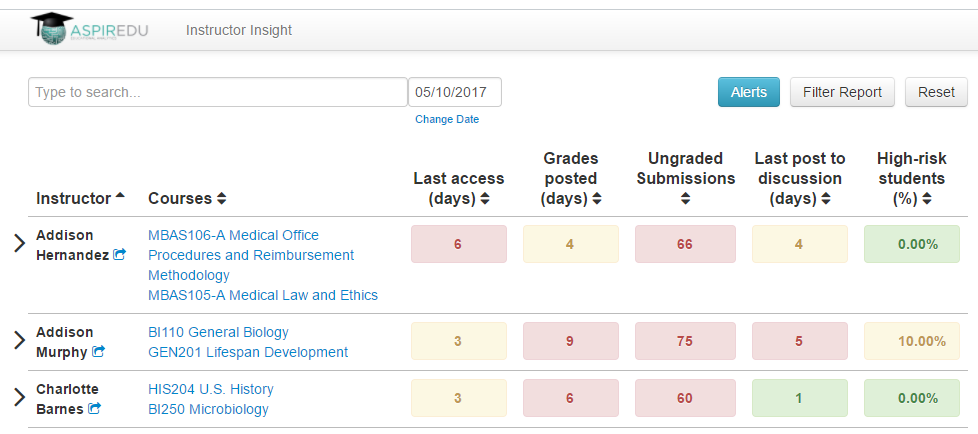Click the 05/10/2017 date field
Screen dimensions: 978x434
tap(454, 92)
